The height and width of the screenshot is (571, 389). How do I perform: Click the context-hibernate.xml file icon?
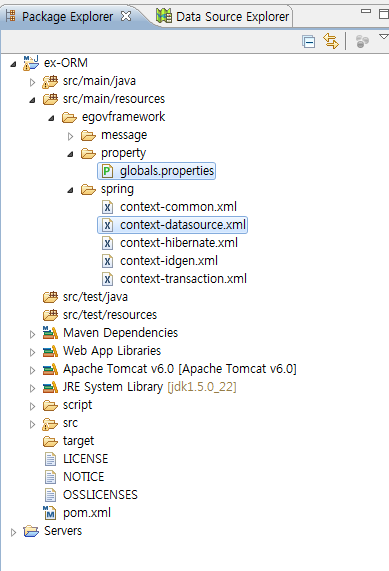pyautogui.click(x=107, y=243)
